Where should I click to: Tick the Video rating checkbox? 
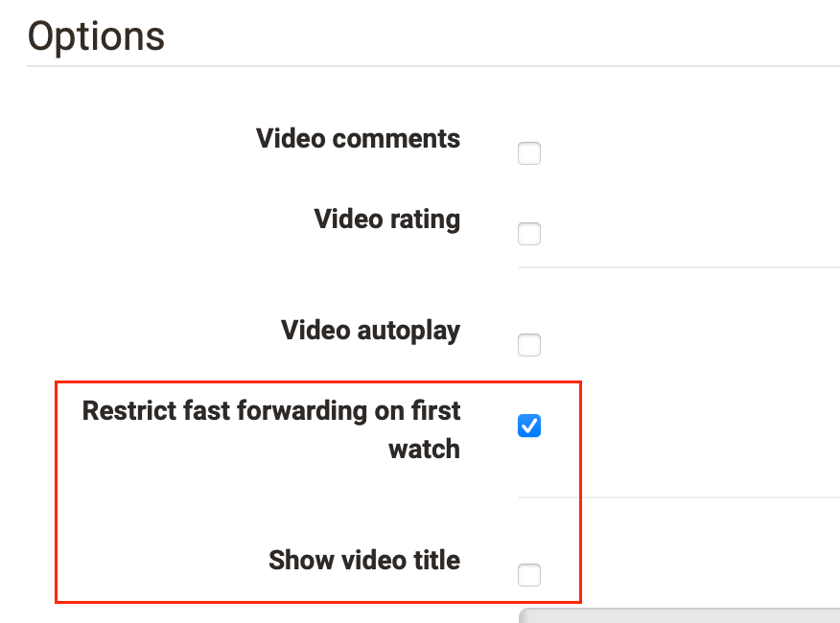(x=529, y=234)
